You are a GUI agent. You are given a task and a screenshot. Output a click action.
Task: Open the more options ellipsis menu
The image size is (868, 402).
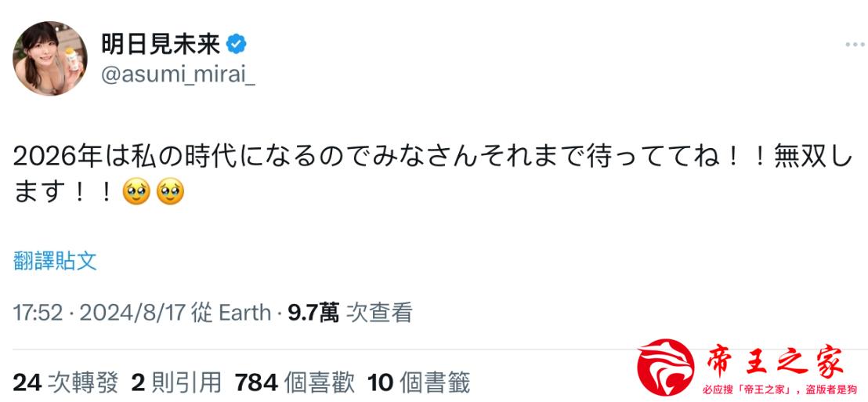click(x=854, y=45)
